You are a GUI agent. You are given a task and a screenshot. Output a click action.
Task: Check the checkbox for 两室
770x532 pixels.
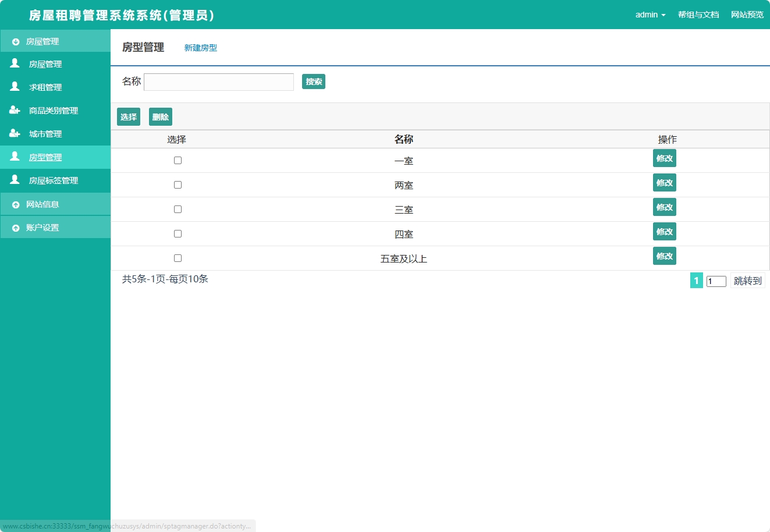(x=178, y=185)
